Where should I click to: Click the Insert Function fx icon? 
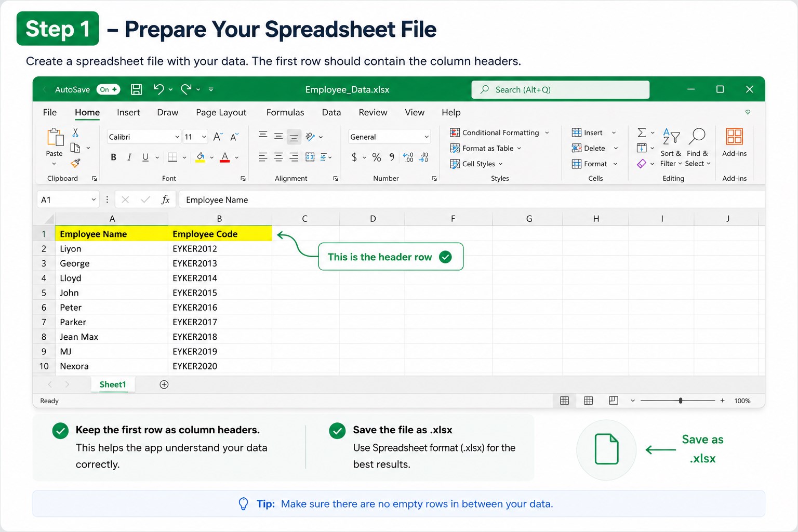pyautogui.click(x=165, y=199)
